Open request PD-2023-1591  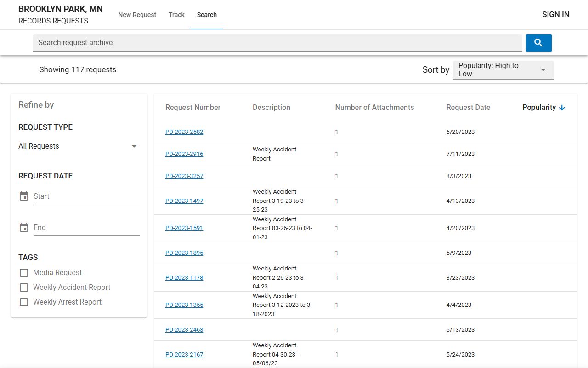(184, 228)
